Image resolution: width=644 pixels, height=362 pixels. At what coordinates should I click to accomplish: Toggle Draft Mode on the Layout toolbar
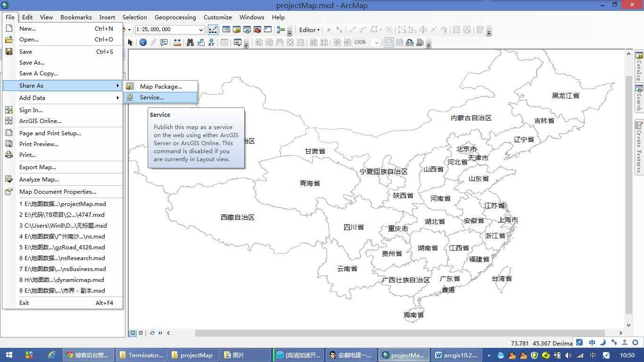point(388,42)
